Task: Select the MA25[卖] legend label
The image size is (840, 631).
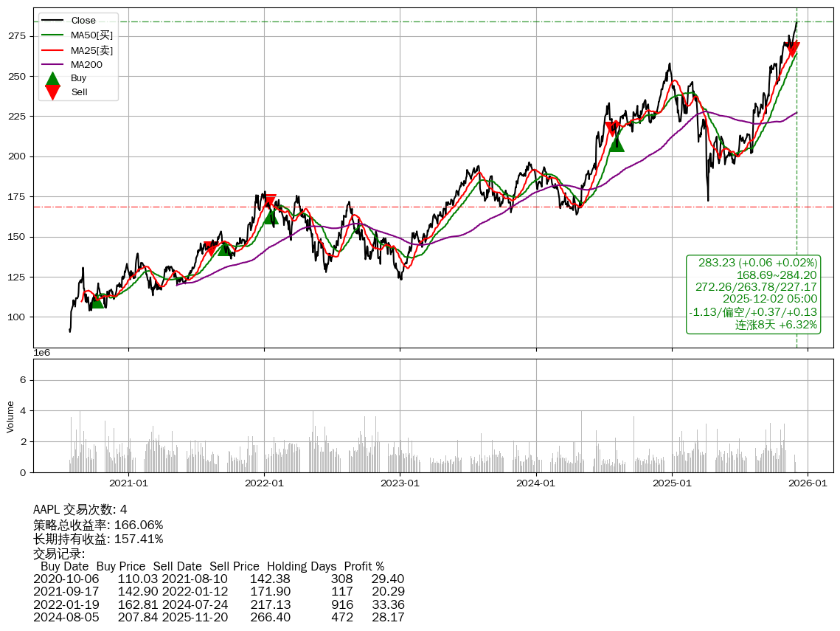Action: pyautogui.click(x=91, y=50)
